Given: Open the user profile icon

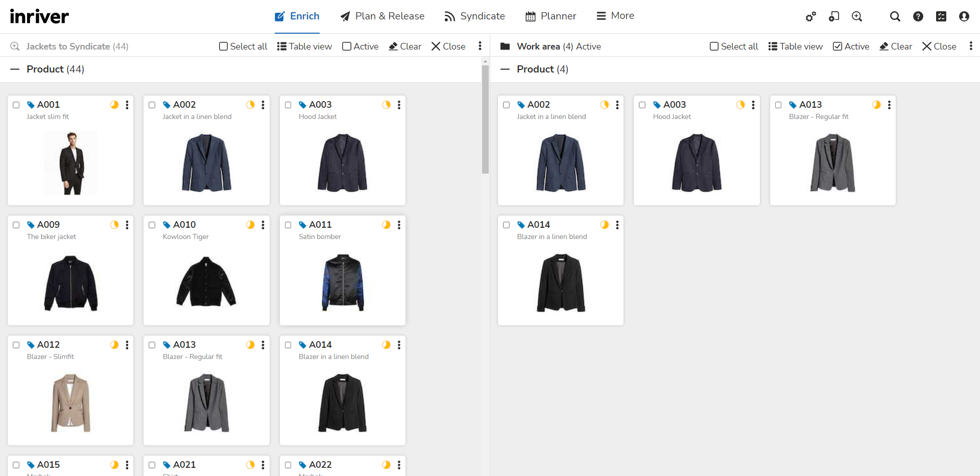Looking at the screenshot, I should click(964, 16).
